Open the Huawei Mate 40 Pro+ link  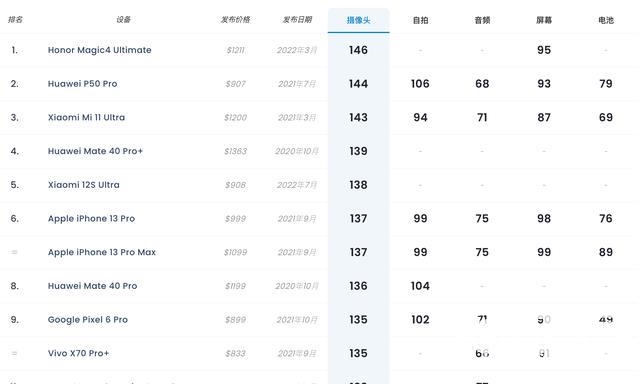pos(96,151)
